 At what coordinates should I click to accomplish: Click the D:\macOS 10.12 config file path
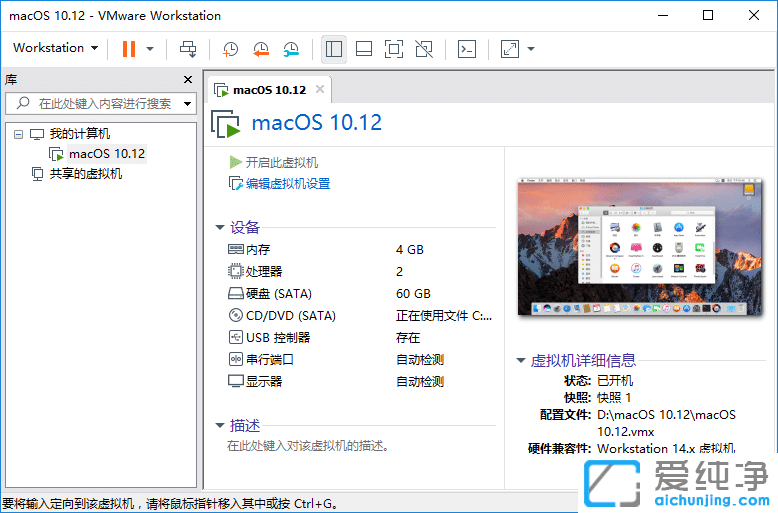(666, 423)
